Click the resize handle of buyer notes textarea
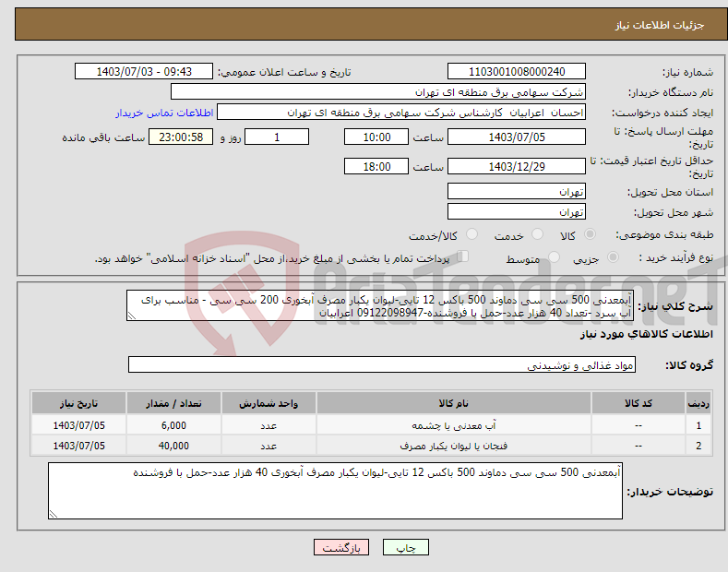 pyautogui.click(x=54, y=514)
